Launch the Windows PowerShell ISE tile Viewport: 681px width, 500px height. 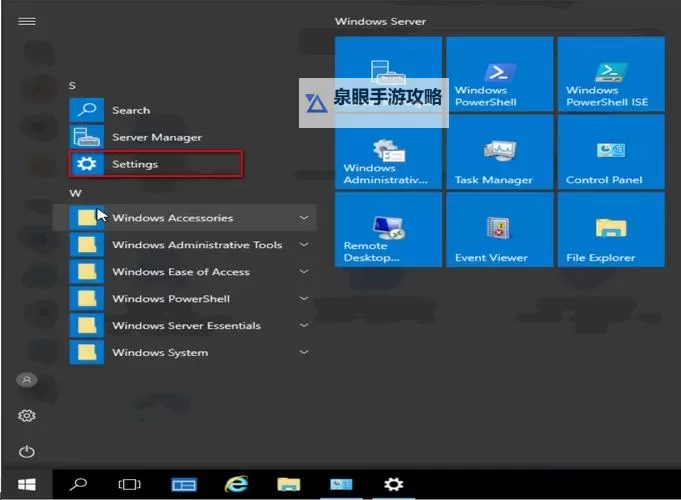(611, 74)
